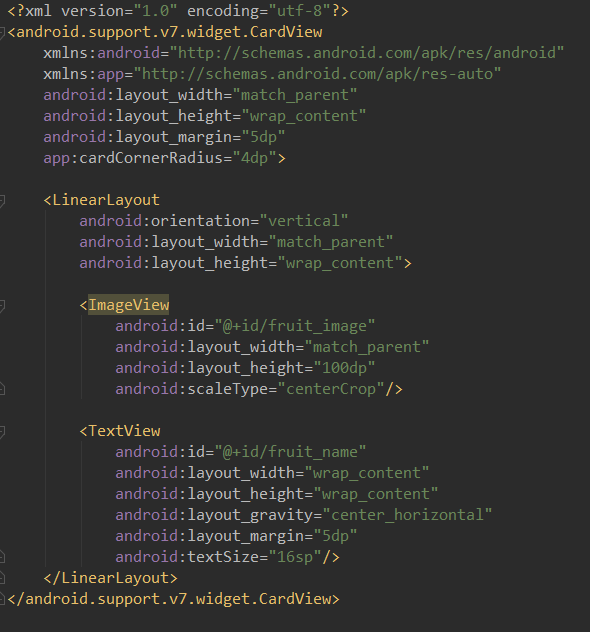Click the textSize "16sp" value

pyautogui.click(x=295, y=557)
